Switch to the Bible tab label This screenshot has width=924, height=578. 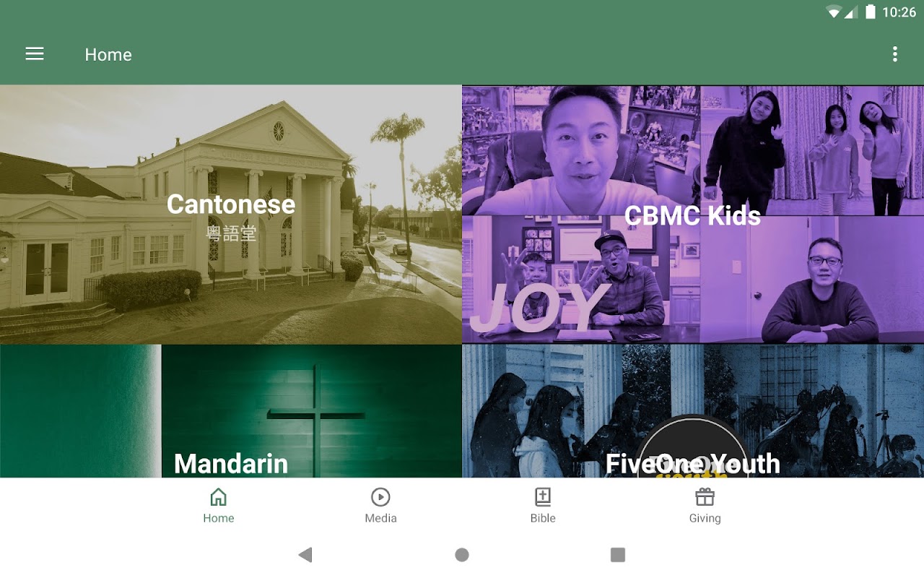point(543,518)
